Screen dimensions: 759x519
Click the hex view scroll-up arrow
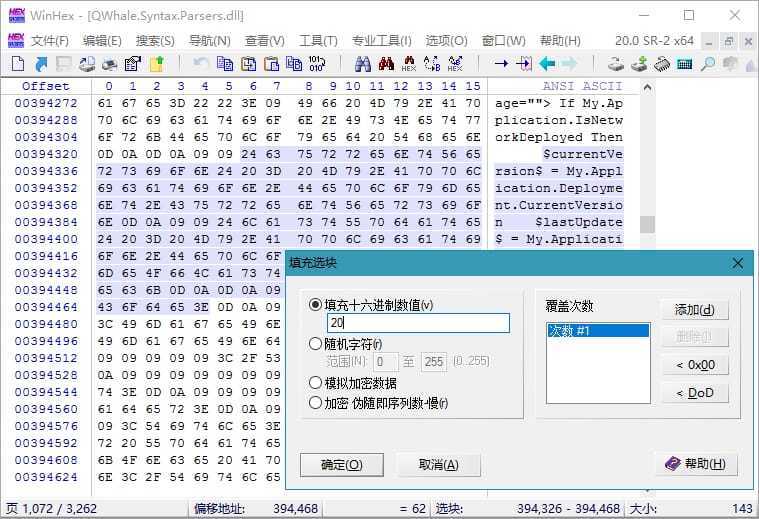(647, 88)
